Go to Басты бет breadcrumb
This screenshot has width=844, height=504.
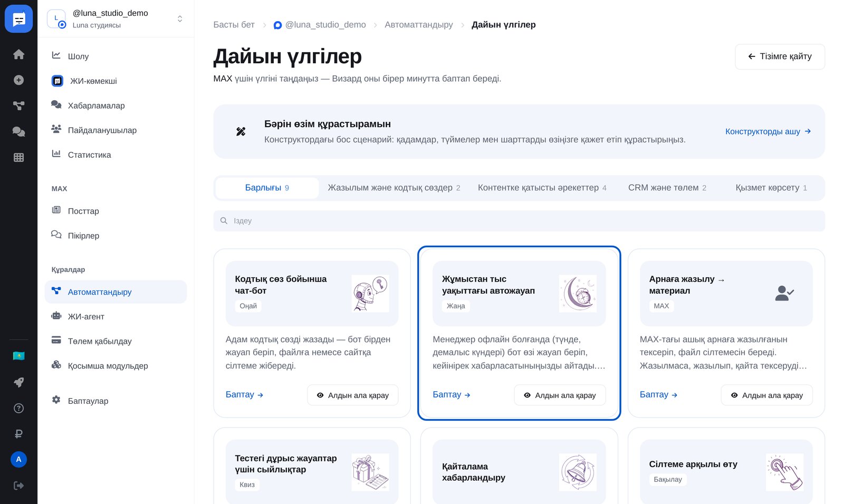point(234,25)
